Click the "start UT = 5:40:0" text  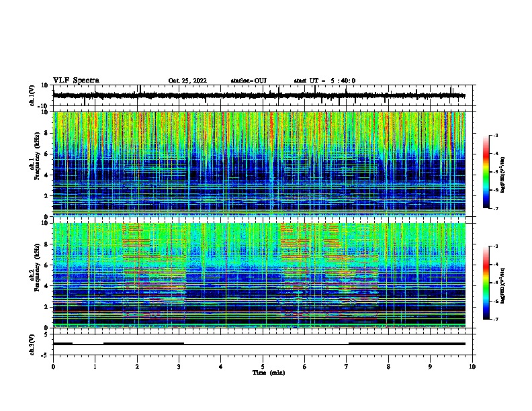pyautogui.click(x=324, y=81)
